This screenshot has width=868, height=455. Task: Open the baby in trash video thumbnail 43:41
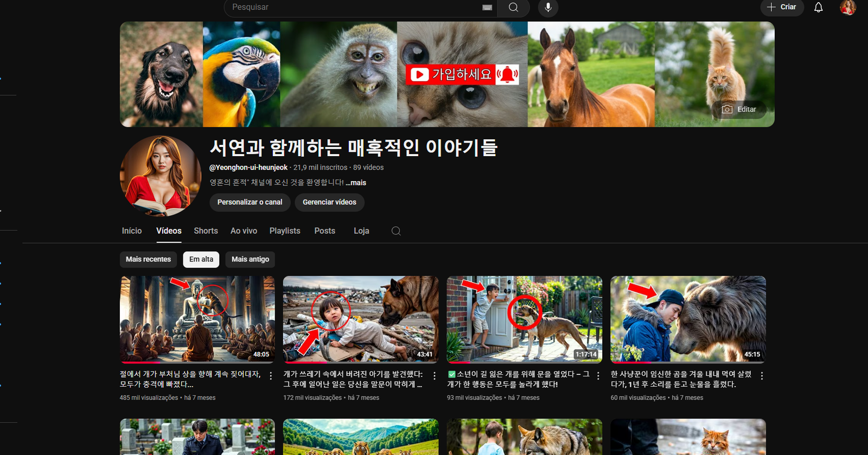point(361,319)
